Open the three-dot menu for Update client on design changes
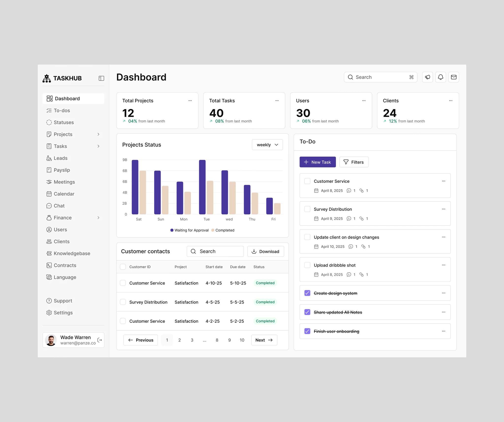 pyautogui.click(x=443, y=237)
